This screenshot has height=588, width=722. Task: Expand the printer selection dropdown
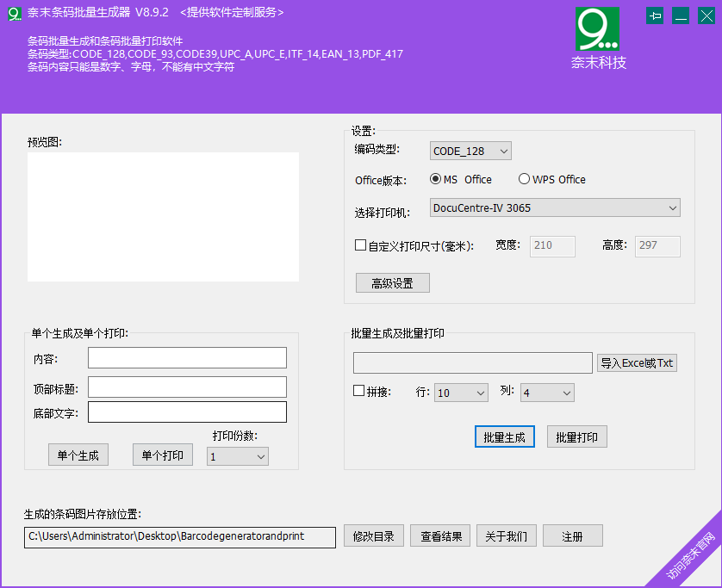(x=555, y=207)
